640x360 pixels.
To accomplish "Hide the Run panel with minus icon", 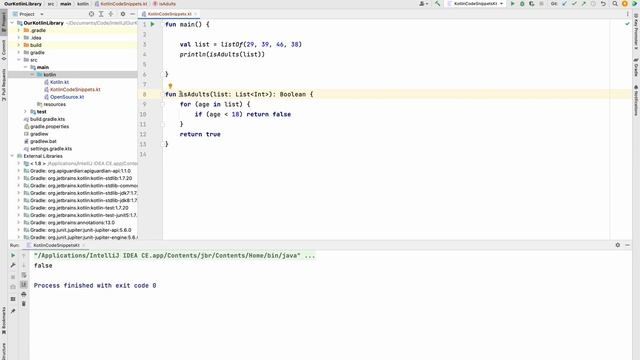I will (x=627, y=245).
